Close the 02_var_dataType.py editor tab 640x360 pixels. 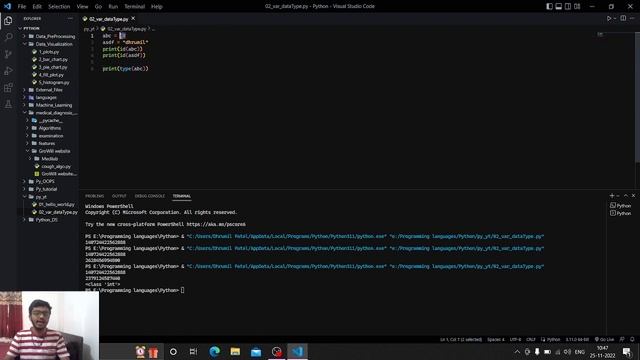point(133,18)
